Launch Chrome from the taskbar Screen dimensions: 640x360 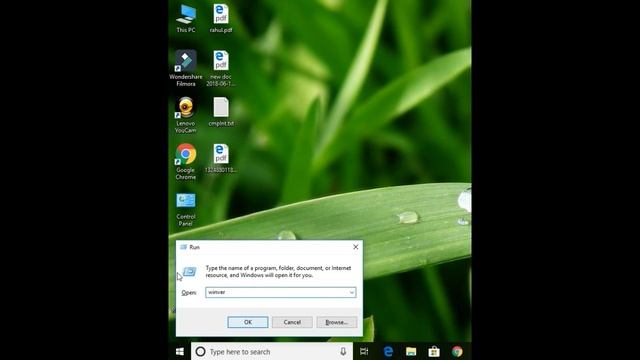click(x=457, y=351)
